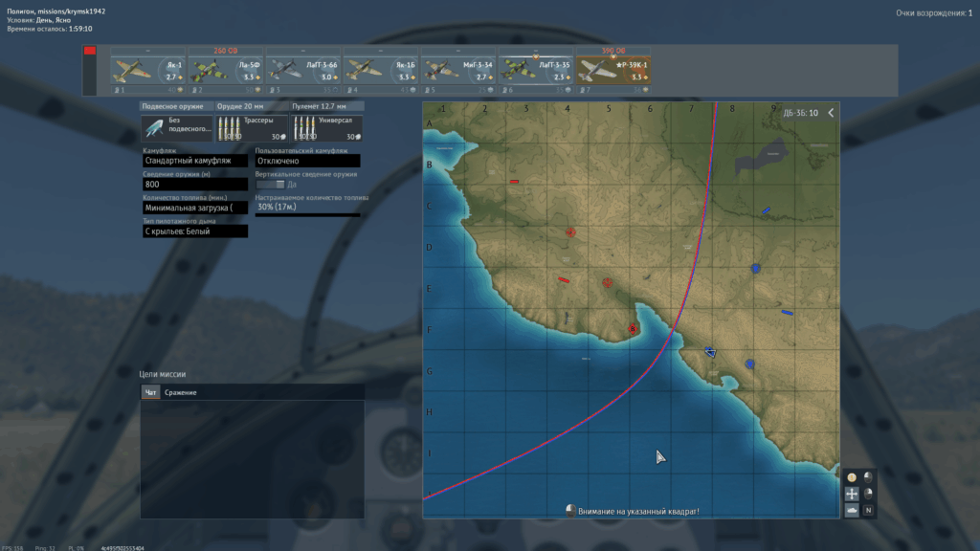This screenshot has height=551, width=980.
Task: Click the N key hint icon
Action: (x=868, y=511)
